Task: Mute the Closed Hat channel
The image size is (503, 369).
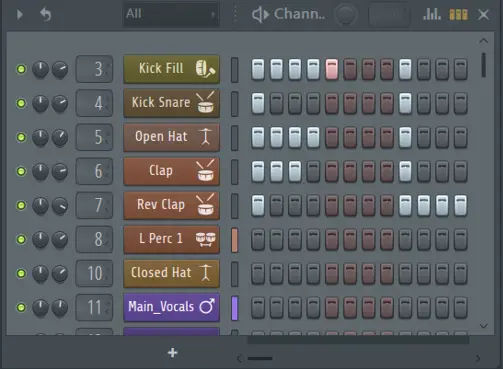Action: point(21,273)
